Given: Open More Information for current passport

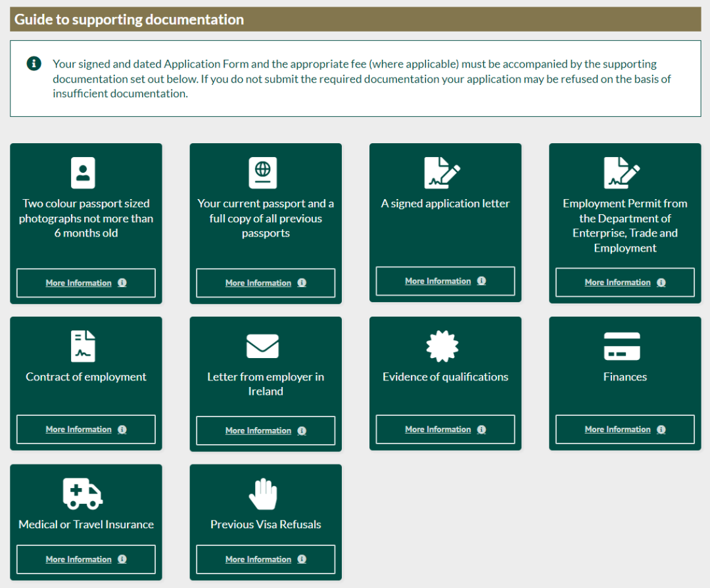Looking at the screenshot, I should pyautogui.click(x=266, y=283).
